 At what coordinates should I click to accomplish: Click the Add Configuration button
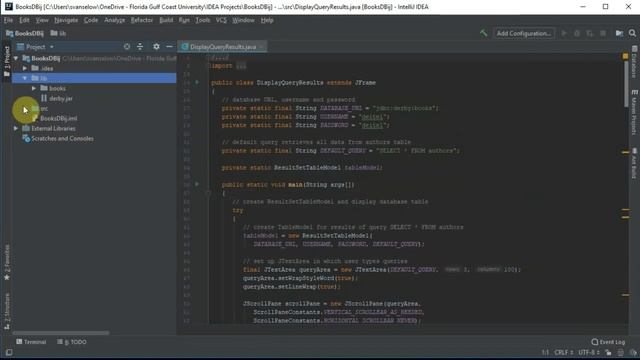(524, 33)
